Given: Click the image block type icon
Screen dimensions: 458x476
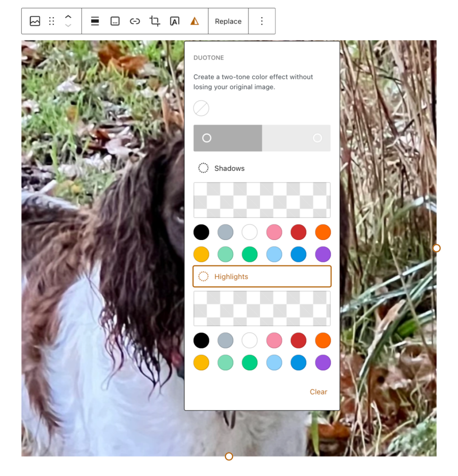Looking at the screenshot, I should pos(35,21).
